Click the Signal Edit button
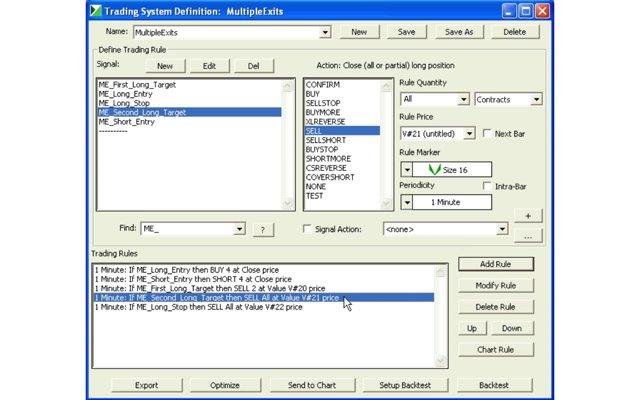 click(209, 66)
